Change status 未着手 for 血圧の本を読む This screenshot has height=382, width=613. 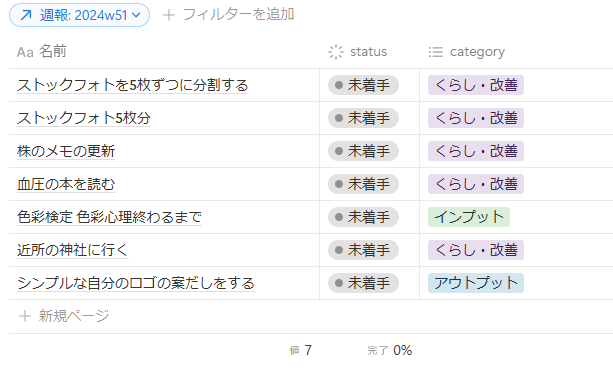pyautogui.click(x=363, y=184)
